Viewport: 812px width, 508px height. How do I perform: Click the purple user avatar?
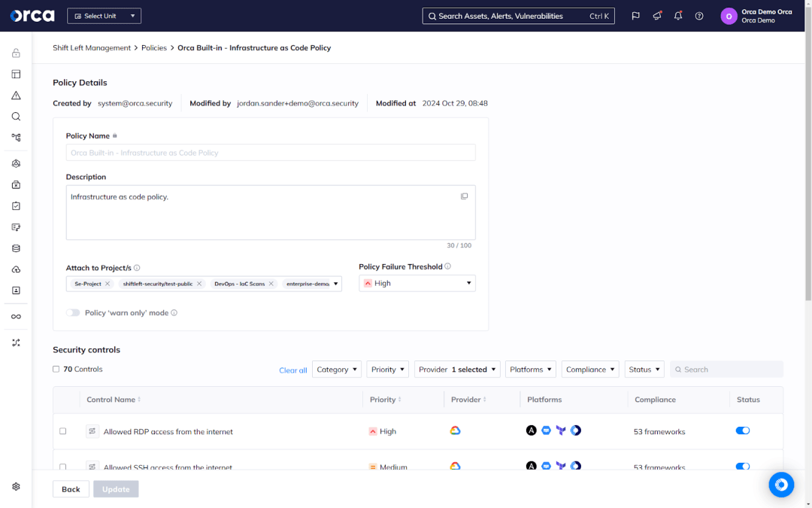(729, 16)
